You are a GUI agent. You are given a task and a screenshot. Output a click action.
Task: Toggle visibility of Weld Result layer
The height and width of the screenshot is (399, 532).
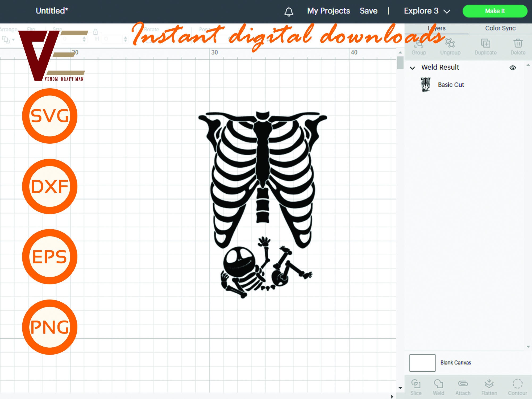coord(513,67)
